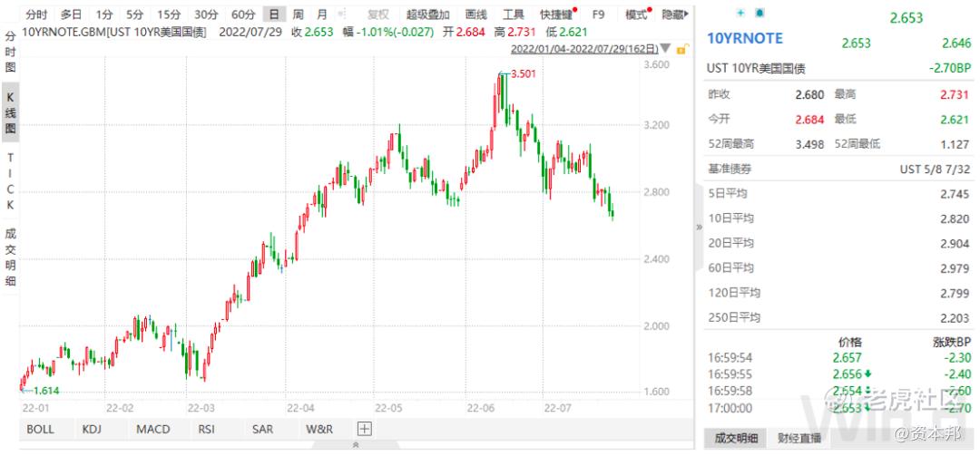Select the 16:59:55 trade row
The width and height of the screenshot is (980, 456).
(x=839, y=374)
